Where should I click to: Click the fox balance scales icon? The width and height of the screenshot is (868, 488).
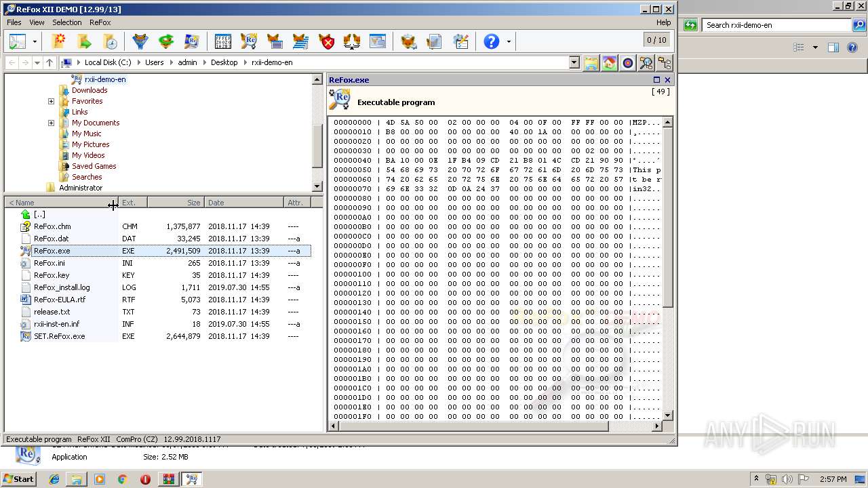tap(352, 41)
